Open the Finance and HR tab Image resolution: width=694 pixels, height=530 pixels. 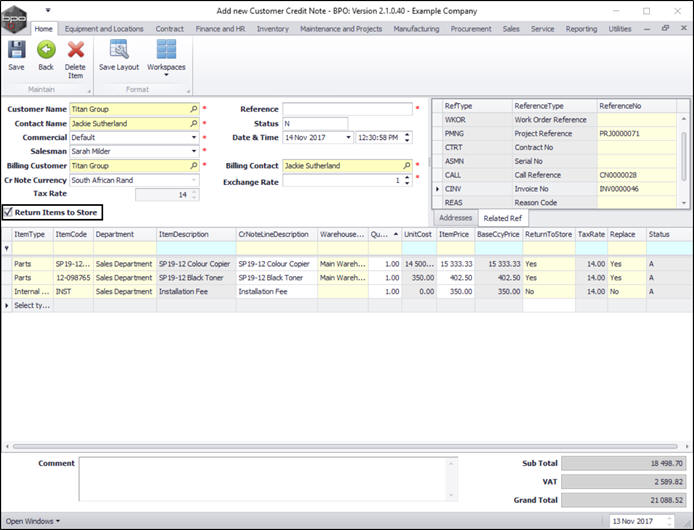pyautogui.click(x=220, y=29)
